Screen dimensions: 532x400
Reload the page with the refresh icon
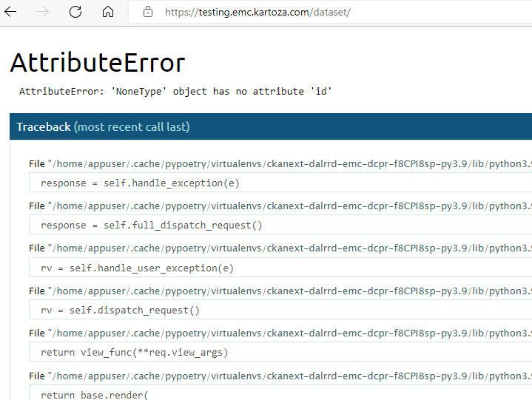coord(75,13)
